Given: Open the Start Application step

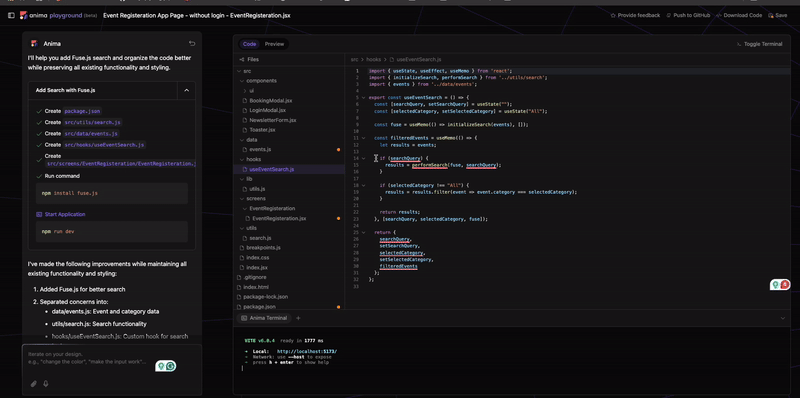Looking at the screenshot, I should pyautogui.click(x=61, y=214).
